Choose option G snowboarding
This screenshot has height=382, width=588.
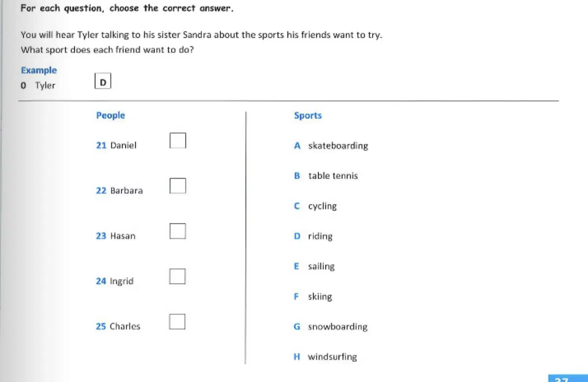(x=330, y=327)
